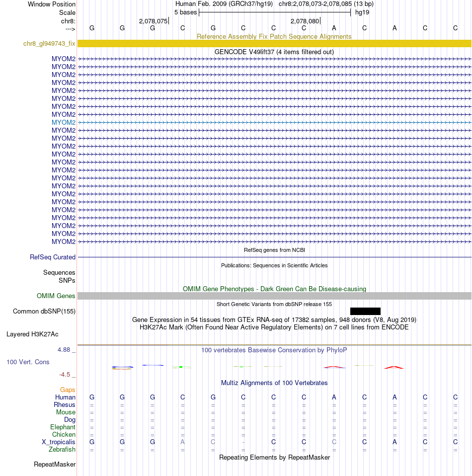Select the Rhesus alignment row label
The height and width of the screenshot is (476, 472).
click(65, 404)
